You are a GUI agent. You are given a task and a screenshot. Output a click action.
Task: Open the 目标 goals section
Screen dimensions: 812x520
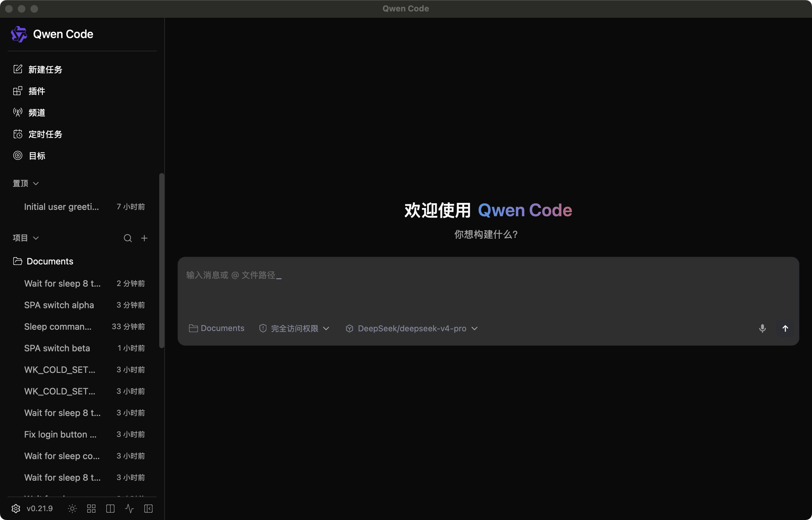tap(29, 156)
